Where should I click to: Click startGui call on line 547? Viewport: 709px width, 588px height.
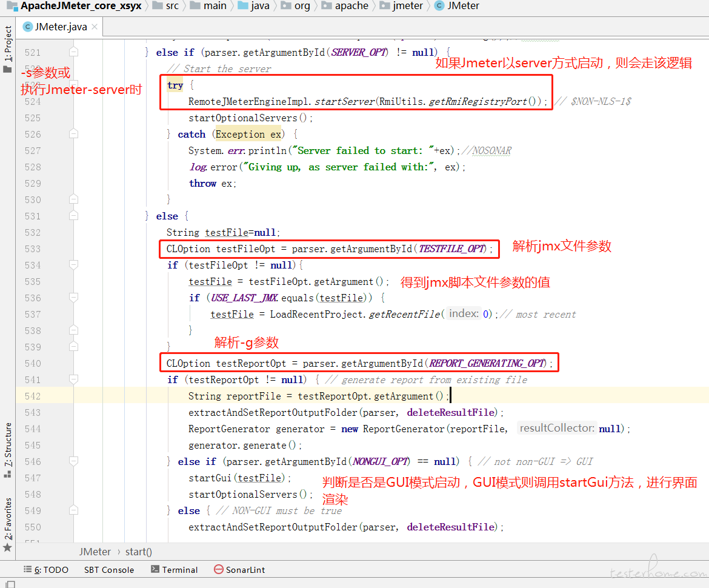[x=210, y=478]
